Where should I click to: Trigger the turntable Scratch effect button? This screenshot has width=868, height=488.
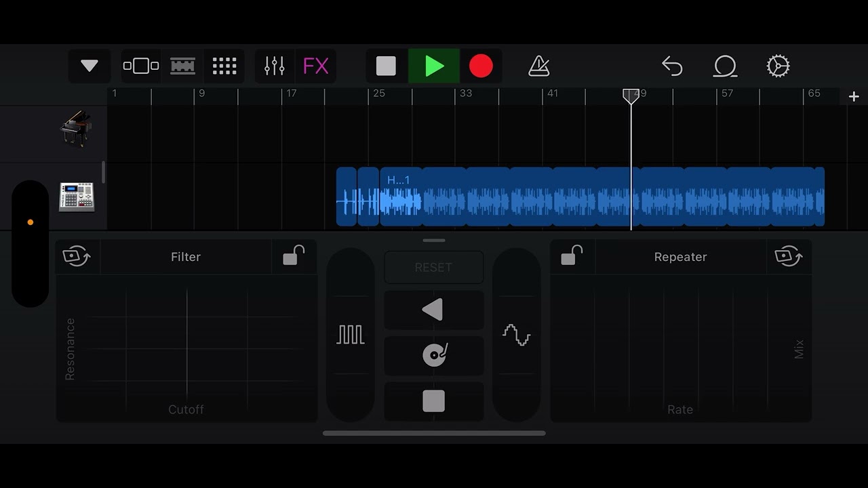[434, 354]
